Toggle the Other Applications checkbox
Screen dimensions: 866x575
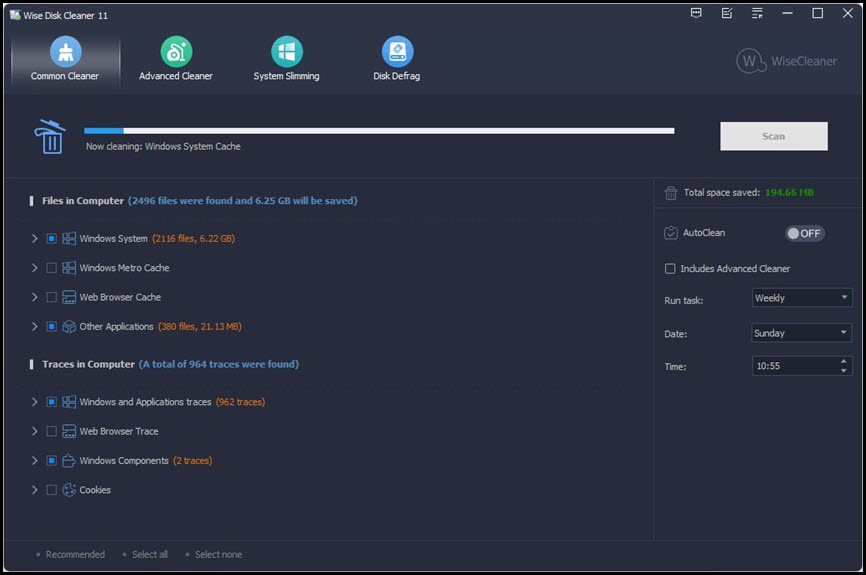(51, 326)
